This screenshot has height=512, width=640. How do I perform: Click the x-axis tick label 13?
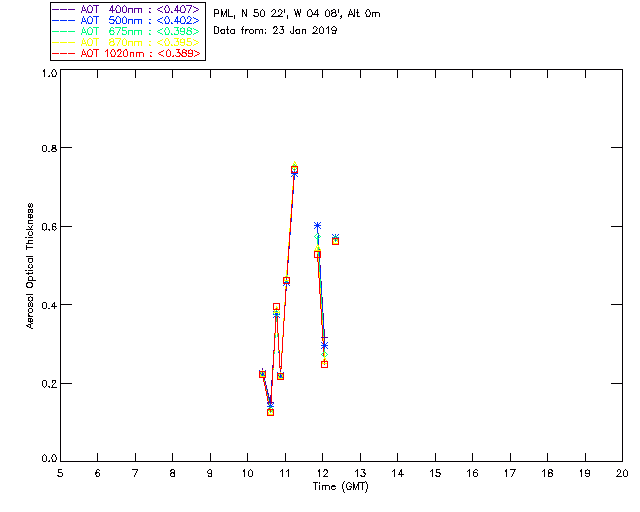pos(360,473)
